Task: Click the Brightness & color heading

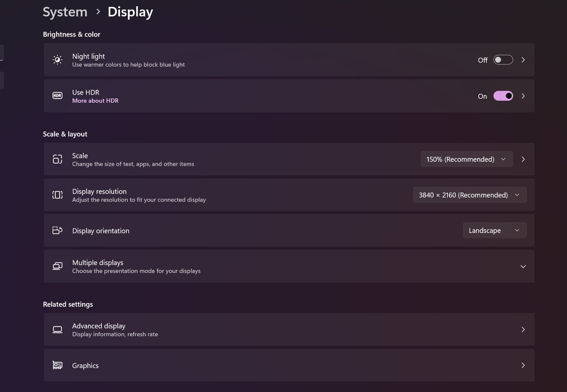Action: point(72,34)
